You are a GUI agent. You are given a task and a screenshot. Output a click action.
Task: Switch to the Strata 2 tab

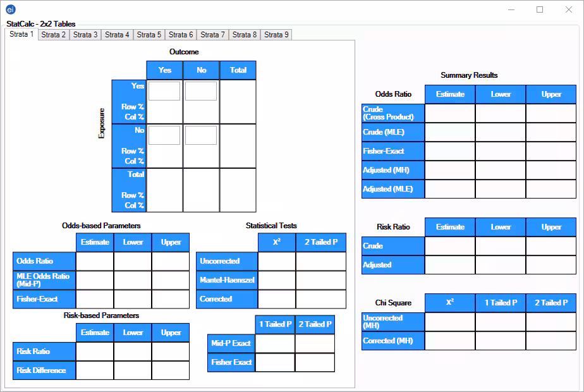pyautogui.click(x=53, y=35)
